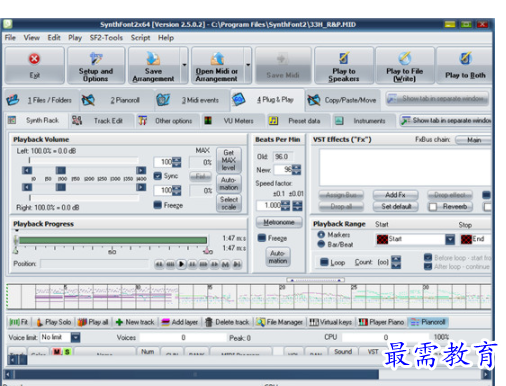
Task: Click the green Playback Progress bar
Action: click(x=113, y=240)
